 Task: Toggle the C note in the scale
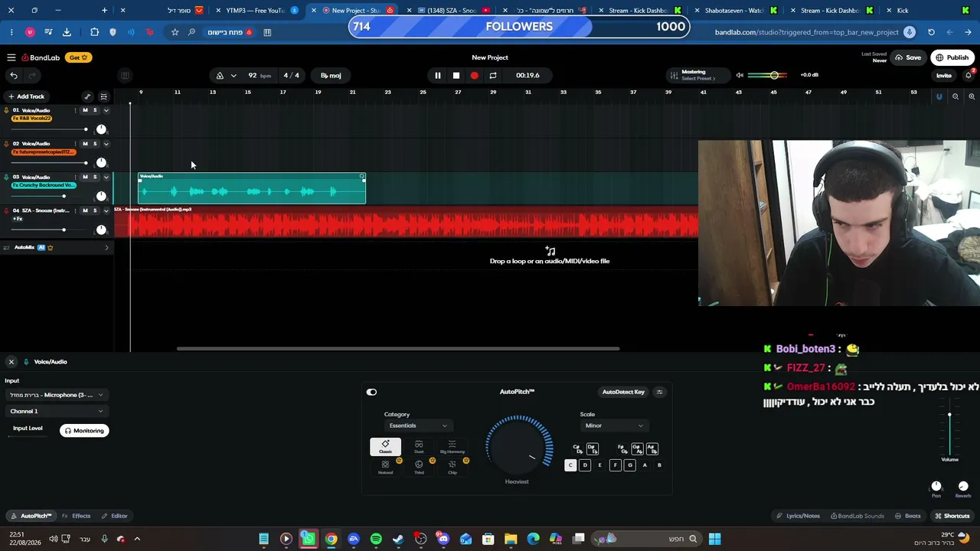570,465
